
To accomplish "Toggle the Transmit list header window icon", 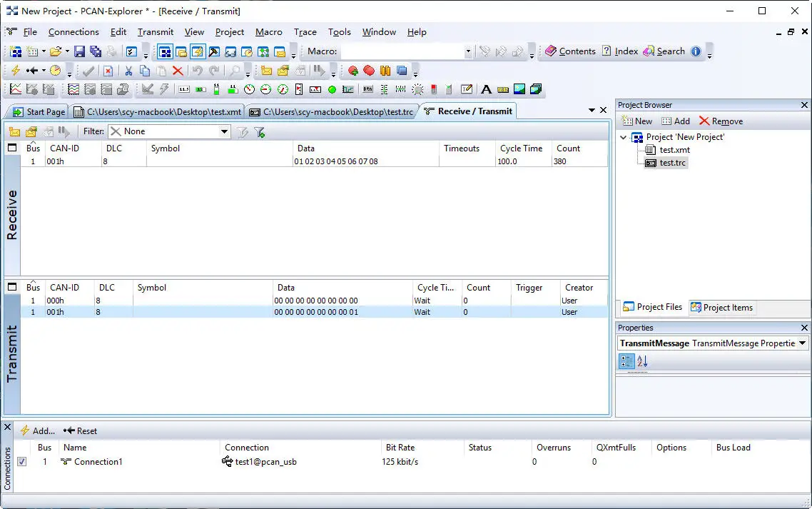I will [x=12, y=287].
